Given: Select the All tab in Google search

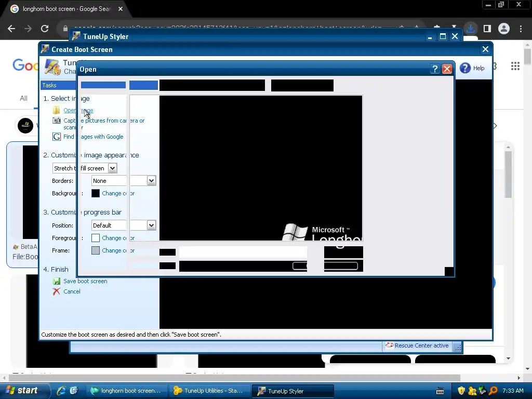Looking at the screenshot, I should click(x=23, y=98).
